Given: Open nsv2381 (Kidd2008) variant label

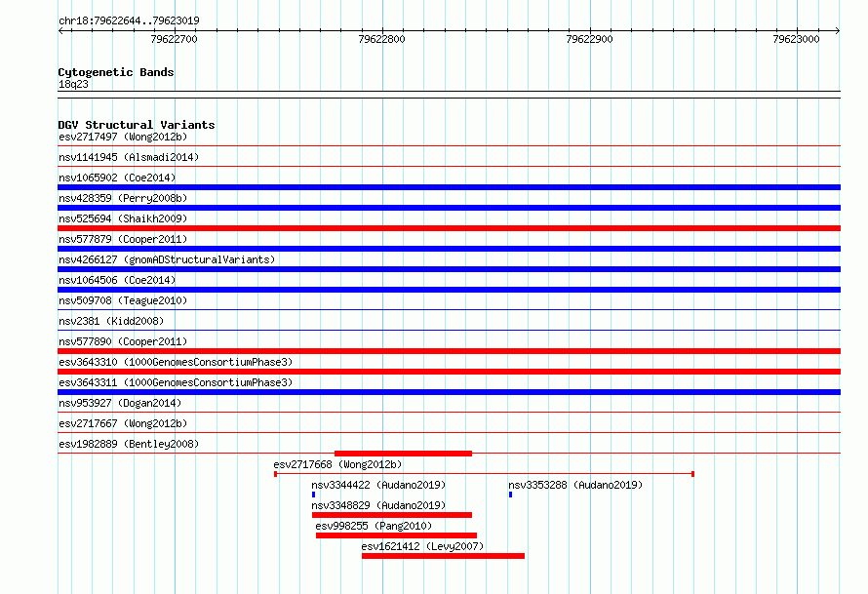Looking at the screenshot, I should point(111,321).
